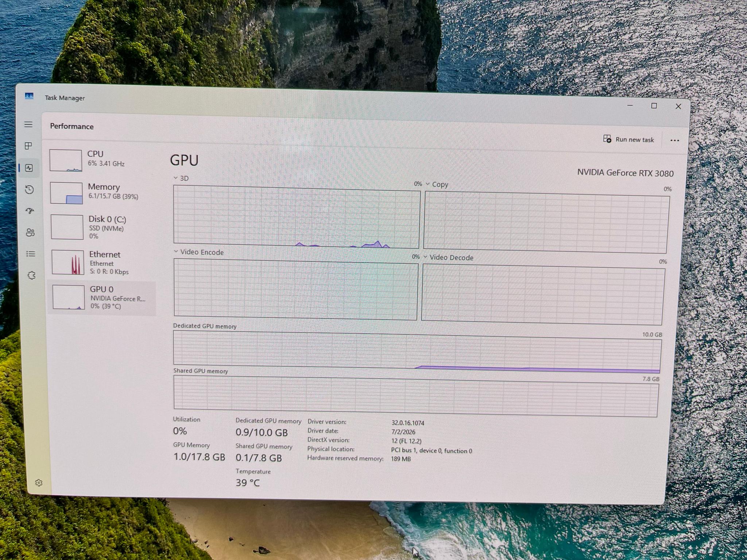Select GPU 0 in the performance list

102,298
